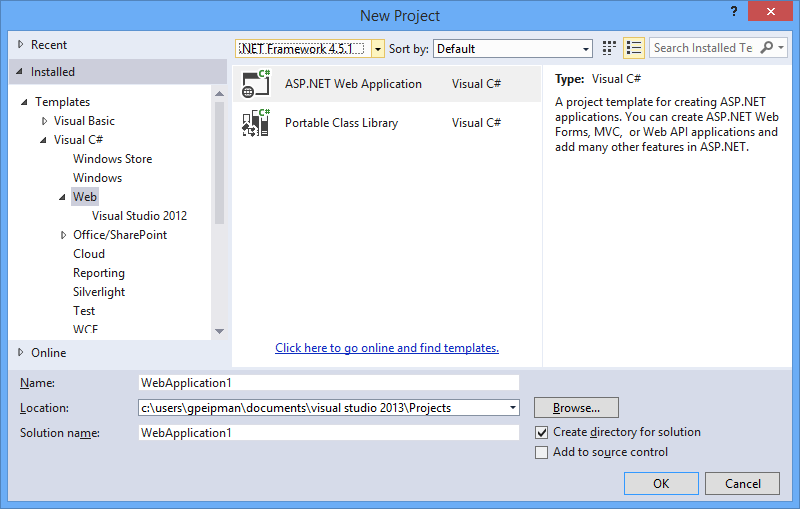Close the New Project dialog
This screenshot has height=509, width=800.
(770, 11)
